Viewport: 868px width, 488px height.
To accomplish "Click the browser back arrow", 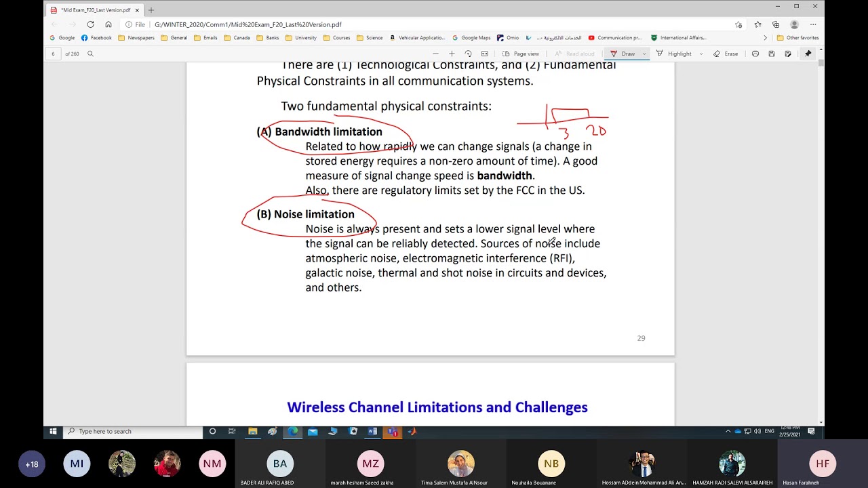I will [x=55, y=24].
